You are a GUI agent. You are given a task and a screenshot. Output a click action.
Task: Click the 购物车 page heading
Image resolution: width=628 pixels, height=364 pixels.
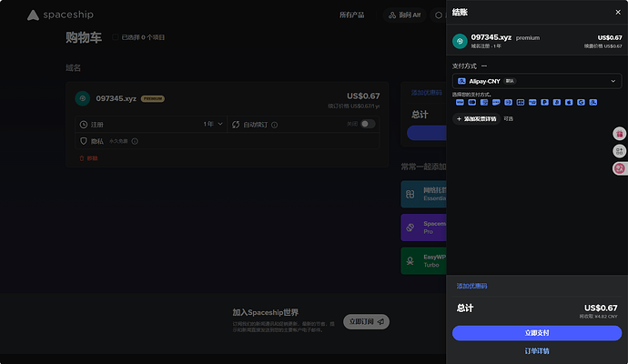point(84,37)
